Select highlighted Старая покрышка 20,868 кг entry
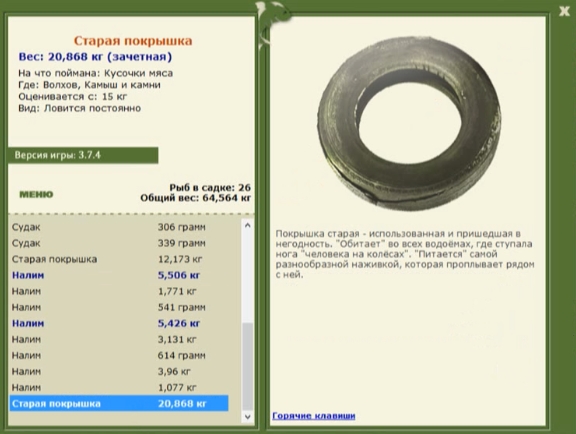The height and width of the screenshot is (434, 576). pyautogui.click(x=119, y=403)
